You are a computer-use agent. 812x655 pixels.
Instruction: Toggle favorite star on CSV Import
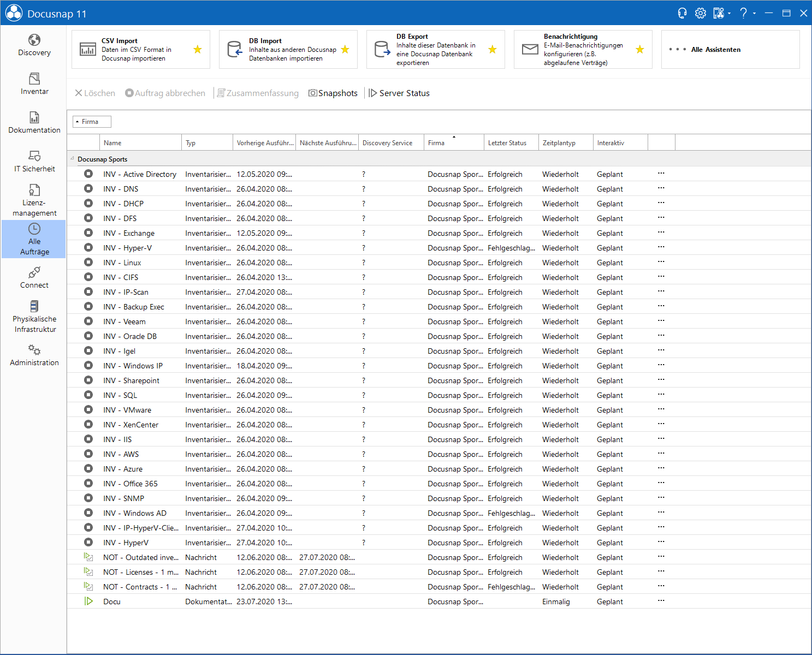pos(198,50)
